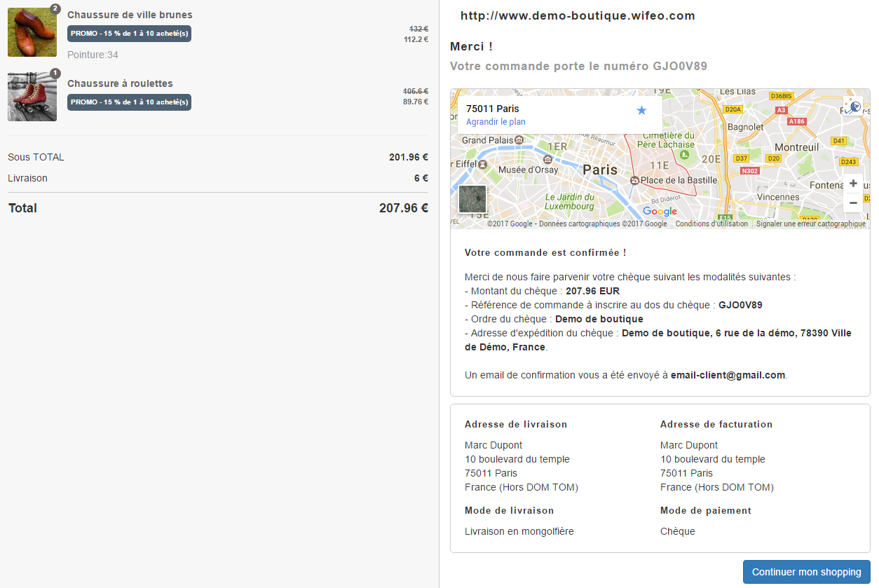Click Signaler une erreur cartographique link
Screen dimensions: 879x588
click(811, 224)
